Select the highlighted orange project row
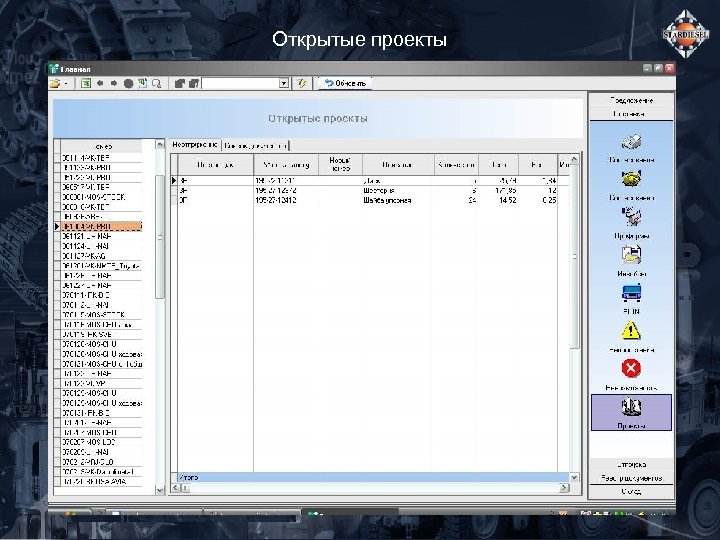This screenshot has width=720, height=540. (x=101, y=226)
